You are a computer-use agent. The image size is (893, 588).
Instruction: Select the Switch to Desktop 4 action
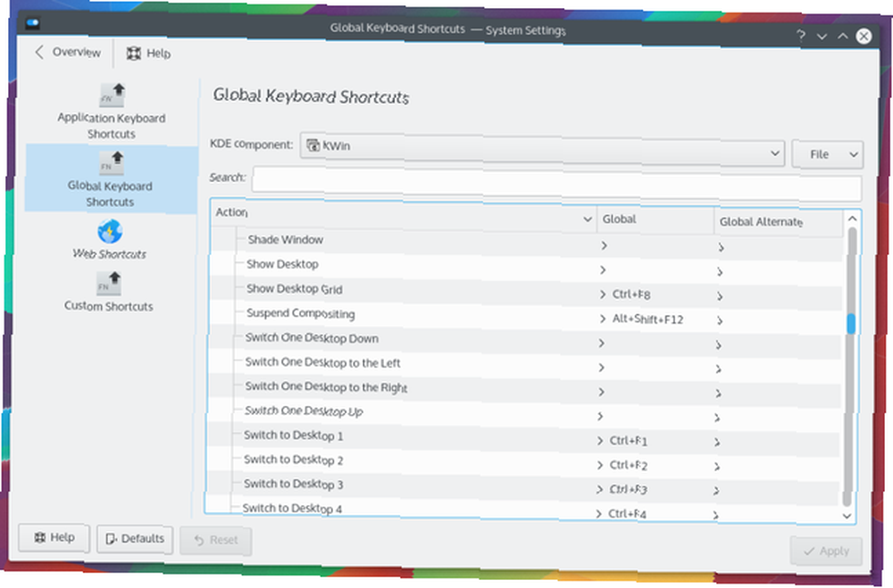(292, 509)
